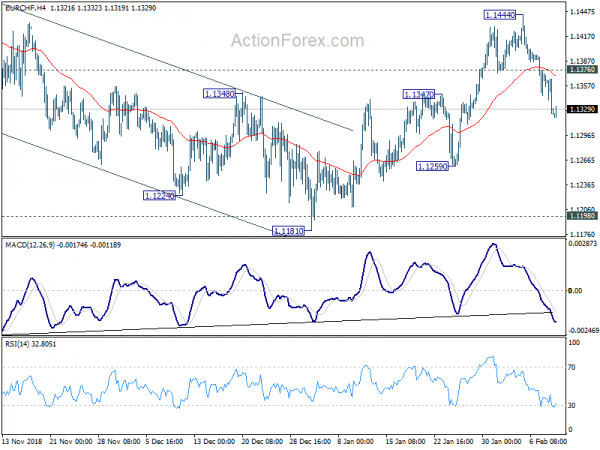Click the 1.12365 price axis value

click(x=582, y=185)
